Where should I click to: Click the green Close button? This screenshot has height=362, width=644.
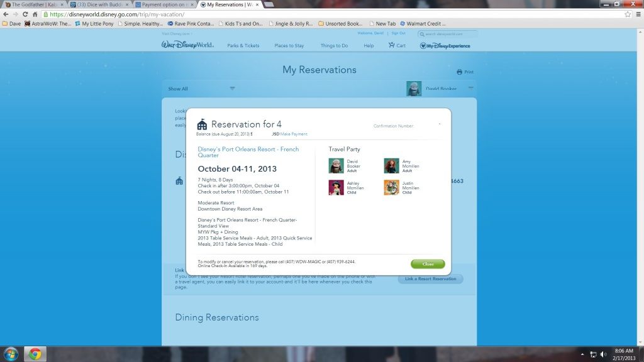[428, 264]
